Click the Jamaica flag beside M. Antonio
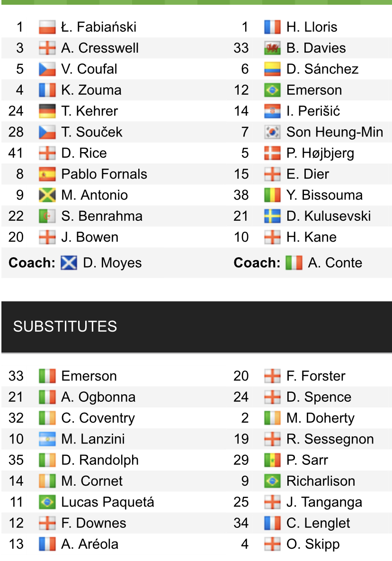The image size is (392, 561). click(47, 195)
